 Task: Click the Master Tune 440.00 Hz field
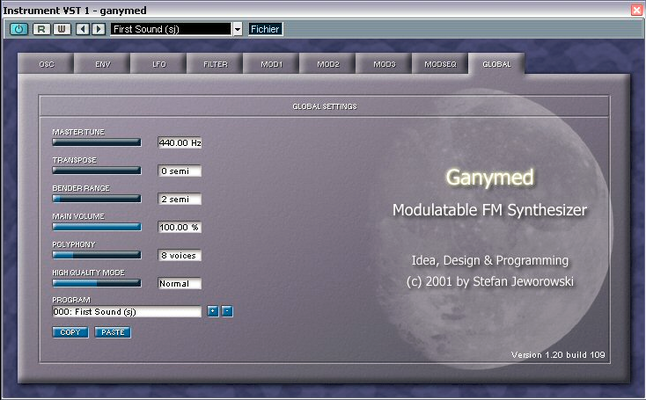(x=180, y=143)
